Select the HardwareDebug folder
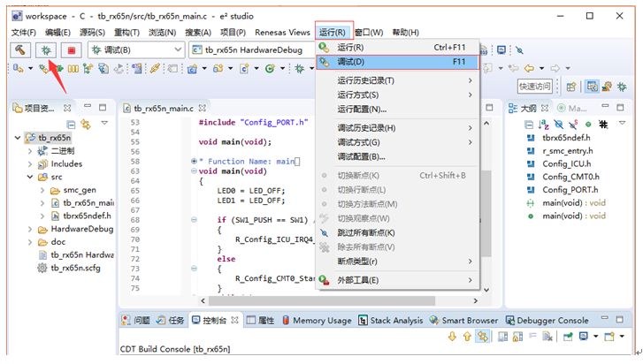Screen dimensions: 643x364 [x=81, y=229]
